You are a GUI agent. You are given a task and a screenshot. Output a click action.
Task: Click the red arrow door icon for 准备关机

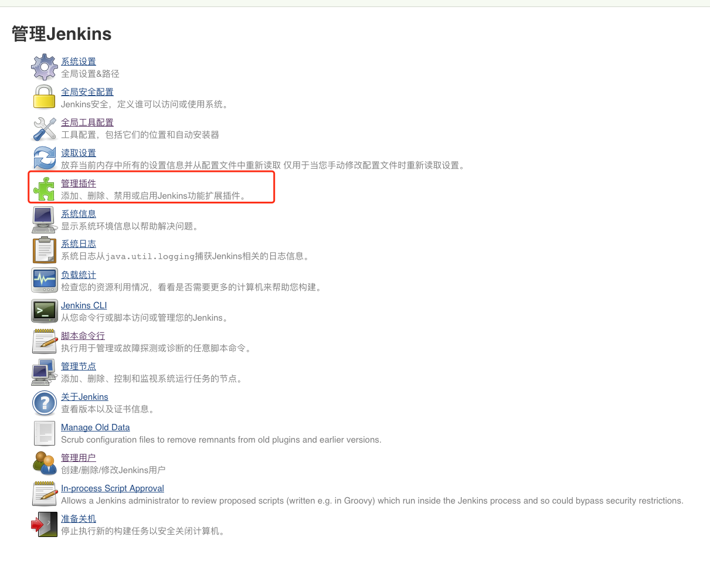pos(45,524)
